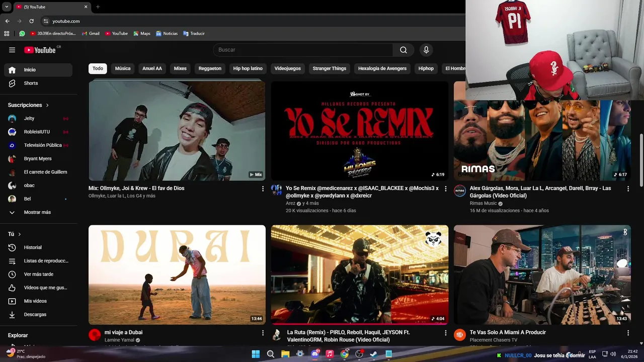Viewport: 644px width, 362px height.
Task: Open Apple Music from the taskbar
Action: [330, 354]
